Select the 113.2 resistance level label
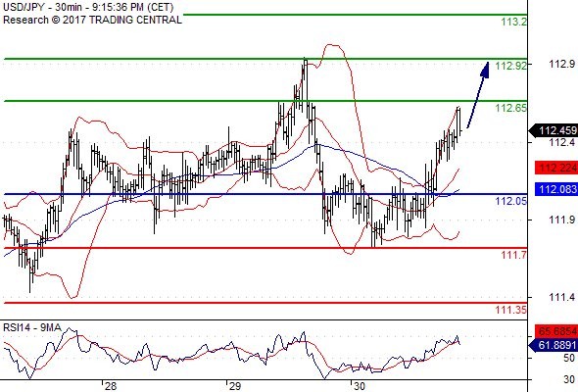Screen dimensions: 578x392 coord(514,22)
